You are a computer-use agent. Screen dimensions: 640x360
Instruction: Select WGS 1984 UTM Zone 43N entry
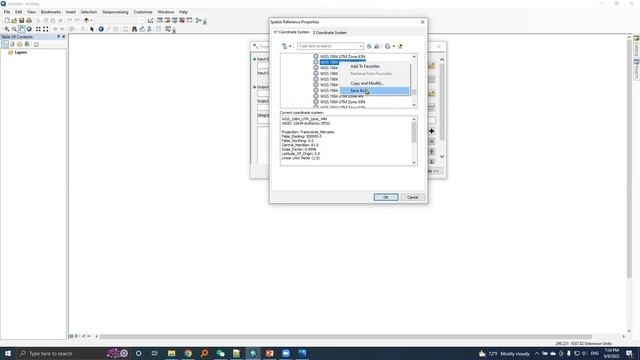click(342, 56)
